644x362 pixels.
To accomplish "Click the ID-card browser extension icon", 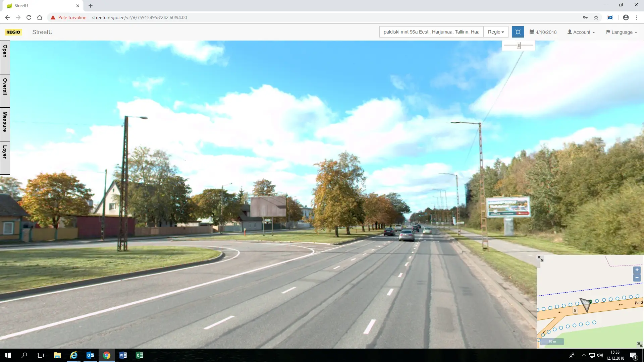I will pyautogui.click(x=610, y=17).
